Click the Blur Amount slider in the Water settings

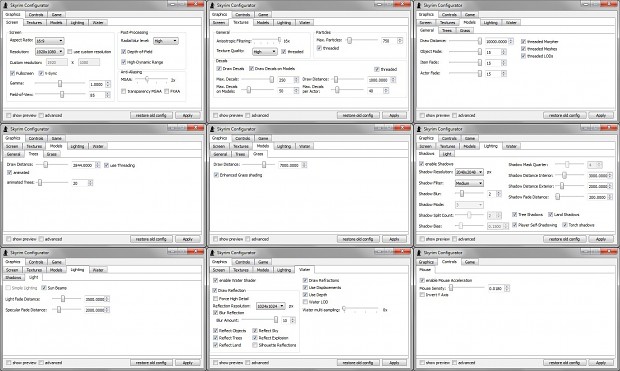[260, 320]
